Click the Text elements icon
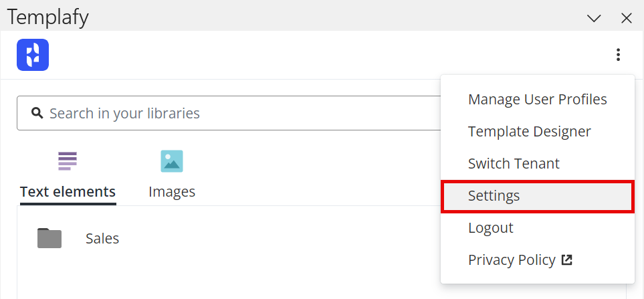Image resolution: width=644 pixels, height=299 pixels. [x=68, y=161]
